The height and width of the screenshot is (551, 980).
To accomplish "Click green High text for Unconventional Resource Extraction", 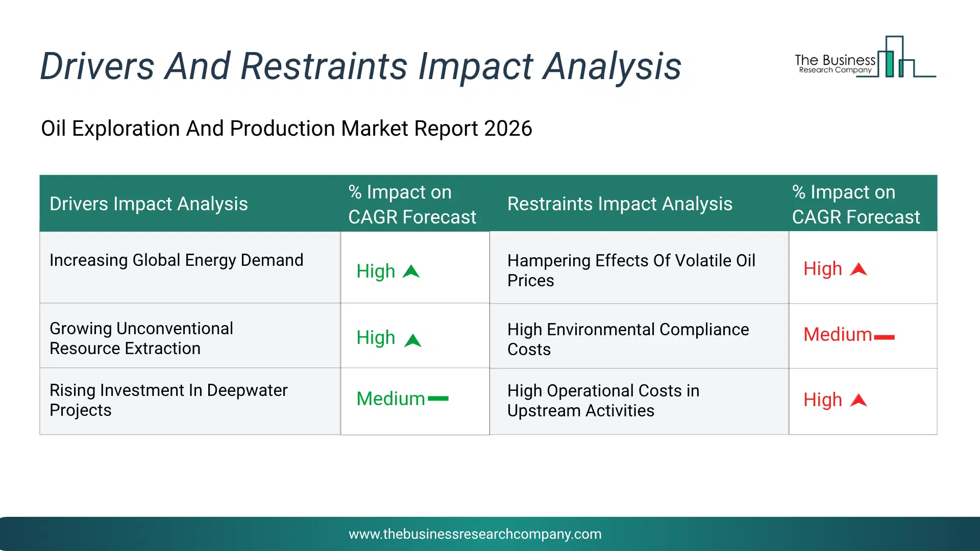I will [376, 337].
